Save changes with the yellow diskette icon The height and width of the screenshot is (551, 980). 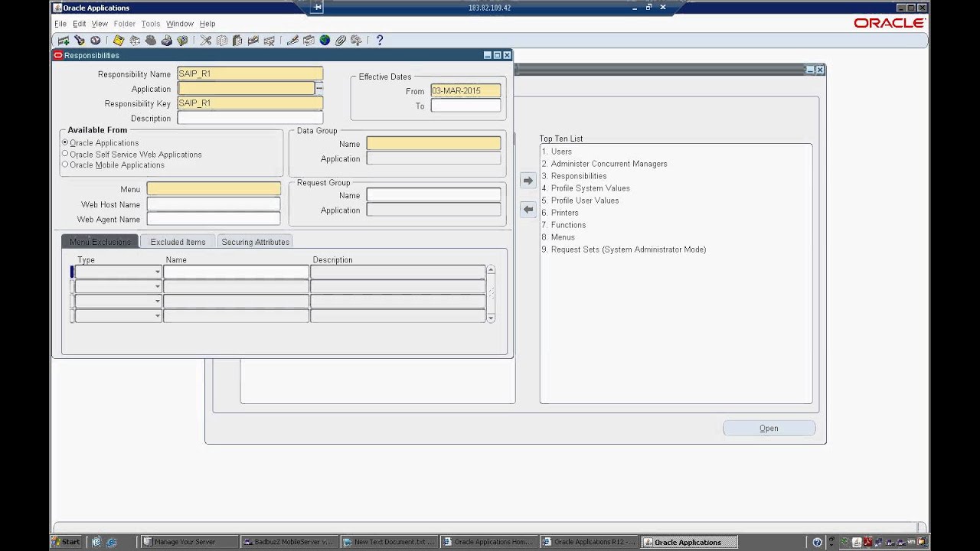(x=119, y=41)
